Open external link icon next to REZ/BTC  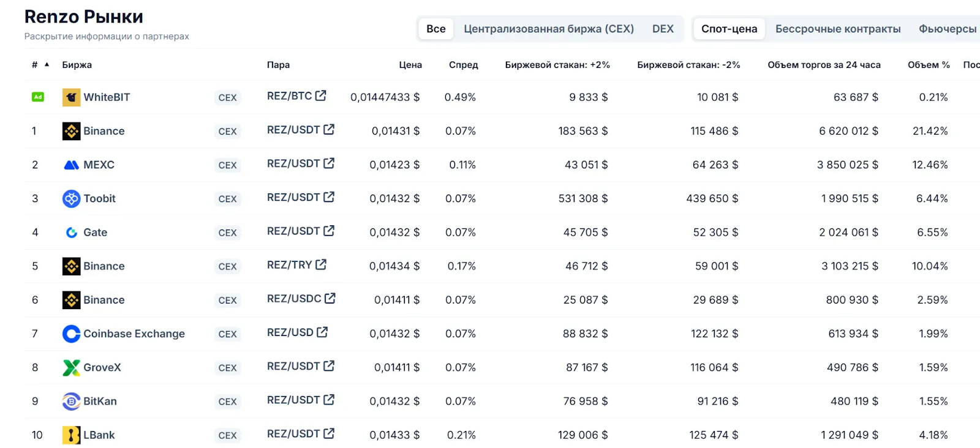click(321, 95)
